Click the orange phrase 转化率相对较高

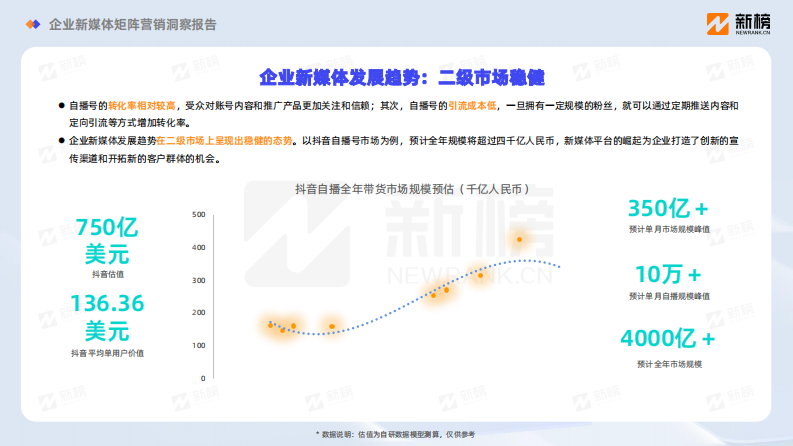[142, 106]
